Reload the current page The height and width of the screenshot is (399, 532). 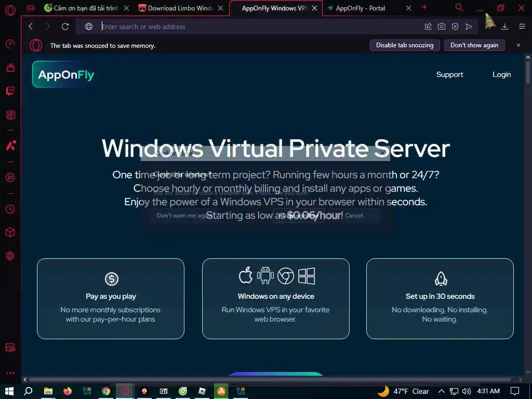pyautogui.click(x=65, y=26)
